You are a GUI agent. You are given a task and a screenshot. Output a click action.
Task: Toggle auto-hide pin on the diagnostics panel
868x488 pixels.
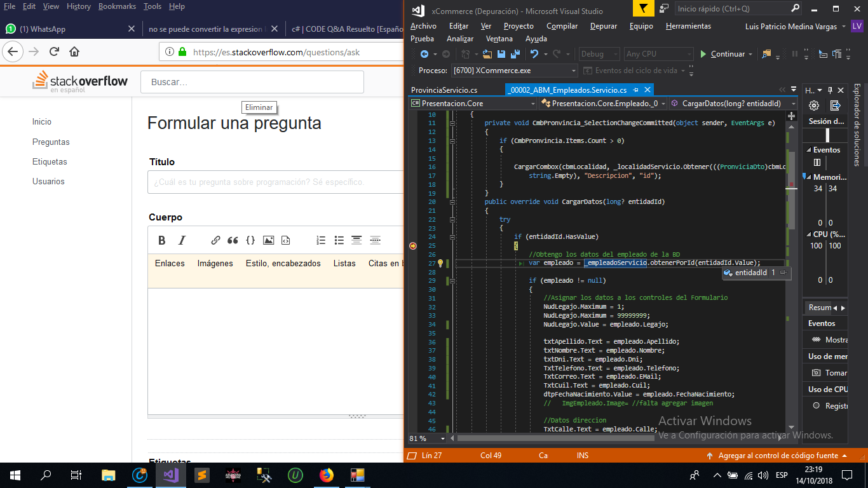pyautogui.click(x=829, y=90)
